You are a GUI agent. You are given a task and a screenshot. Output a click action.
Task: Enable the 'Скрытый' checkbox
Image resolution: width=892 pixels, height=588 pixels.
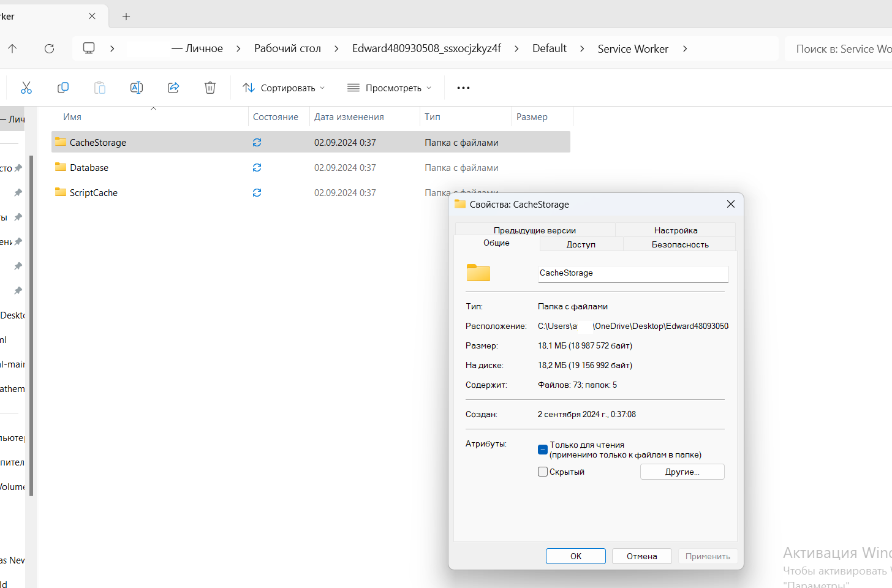543,472
